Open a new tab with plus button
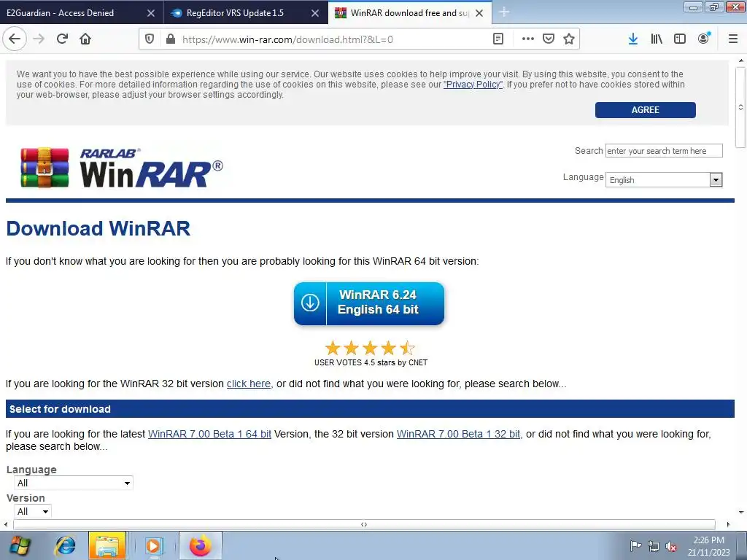The image size is (747, 560). pos(504,12)
